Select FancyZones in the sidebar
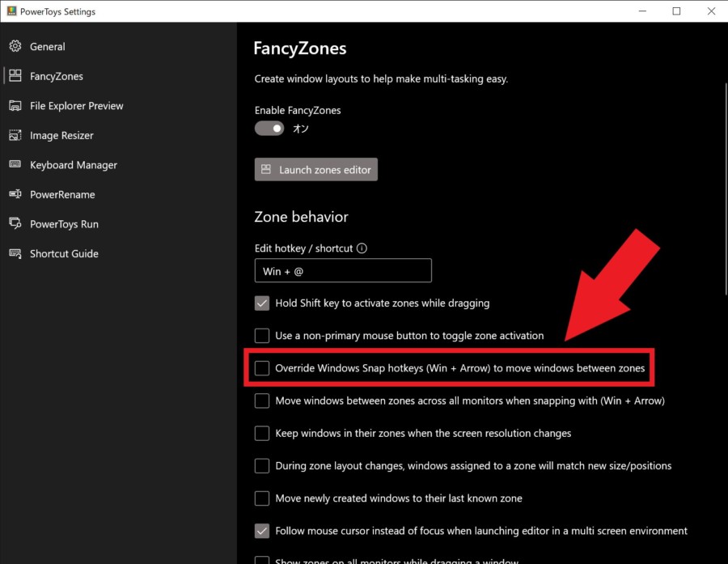The image size is (728, 564). pyautogui.click(x=118, y=76)
